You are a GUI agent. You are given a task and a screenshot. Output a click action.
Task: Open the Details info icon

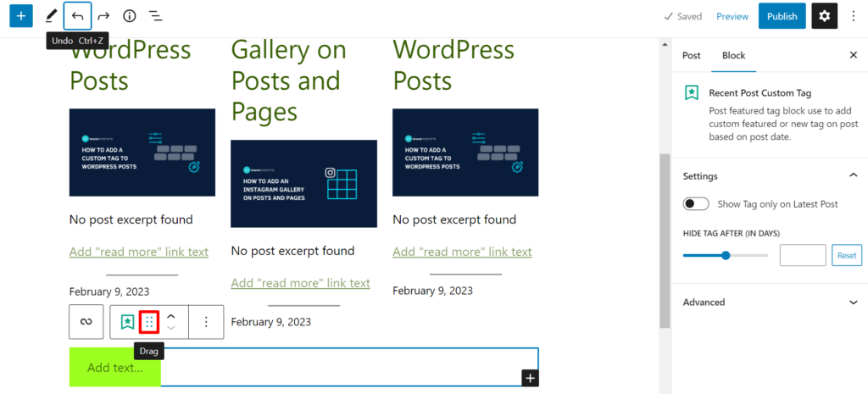[130, 16]
